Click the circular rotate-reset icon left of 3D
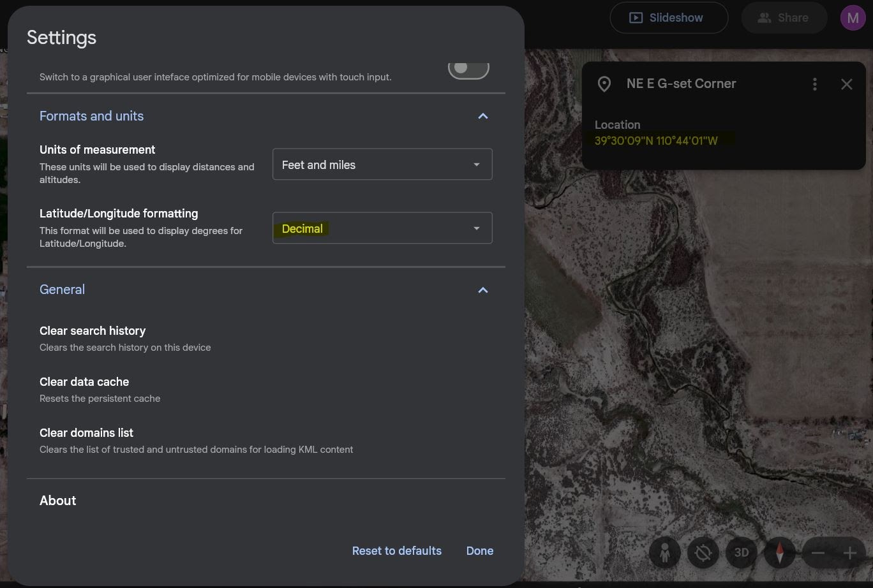873x588 pixels. click(x=703, y=553)
